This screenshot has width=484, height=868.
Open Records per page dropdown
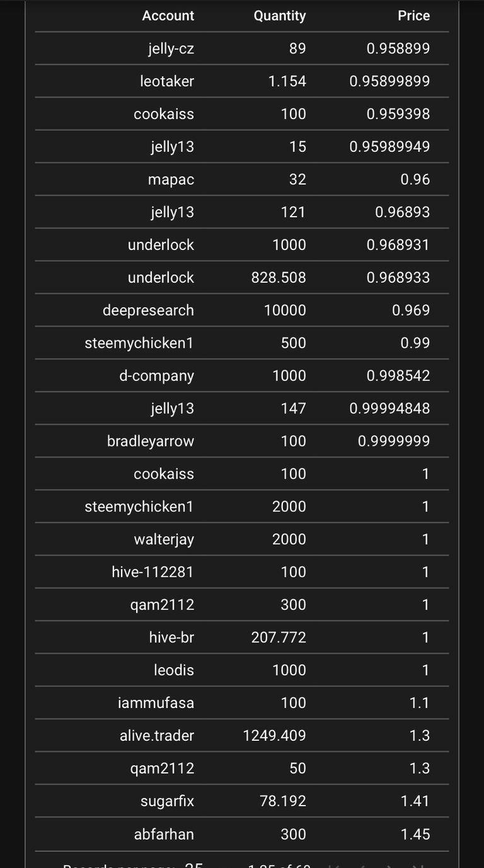(193, 865)
